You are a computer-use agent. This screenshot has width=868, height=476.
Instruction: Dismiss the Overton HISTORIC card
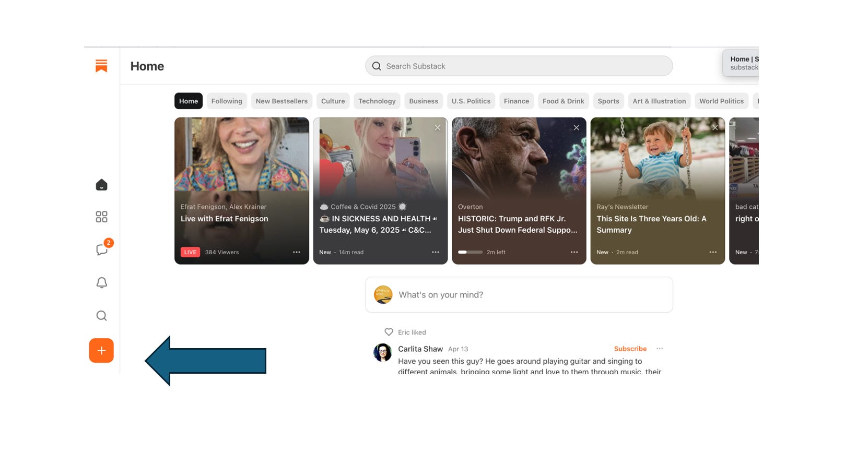(577, 128)
